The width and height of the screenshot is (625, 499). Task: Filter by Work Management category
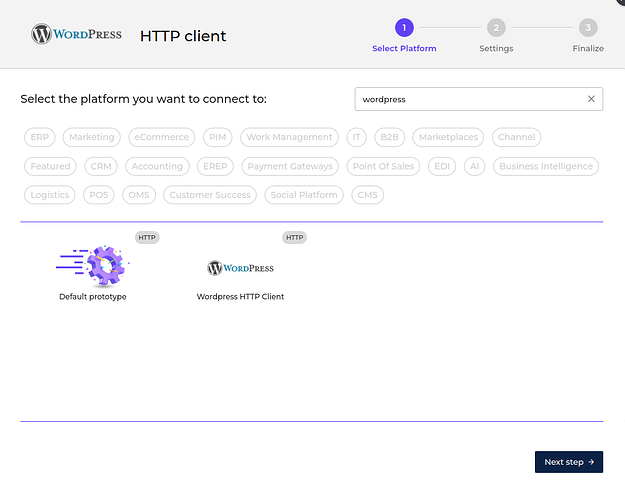pyautogui.click(x=289, y=137)
